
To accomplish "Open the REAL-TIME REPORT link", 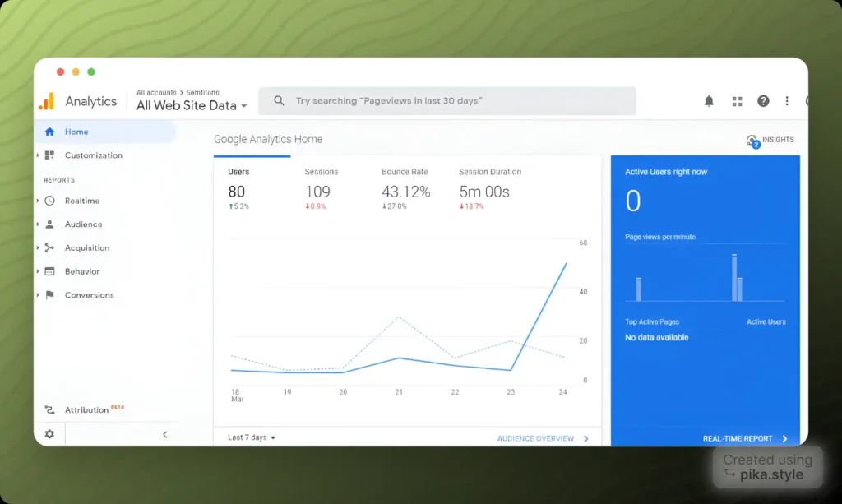I will click(x=738, y=438).
